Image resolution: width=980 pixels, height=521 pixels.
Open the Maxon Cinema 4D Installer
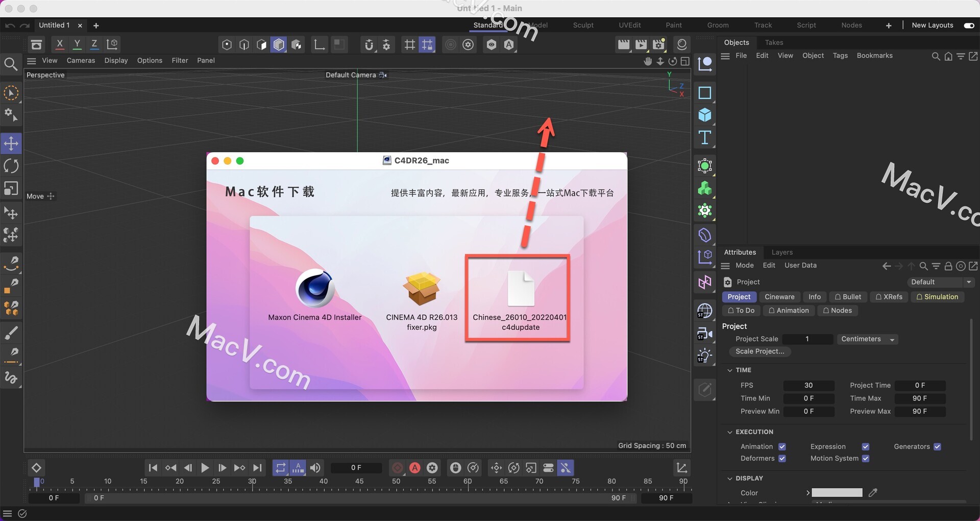(x=315, y=294)
